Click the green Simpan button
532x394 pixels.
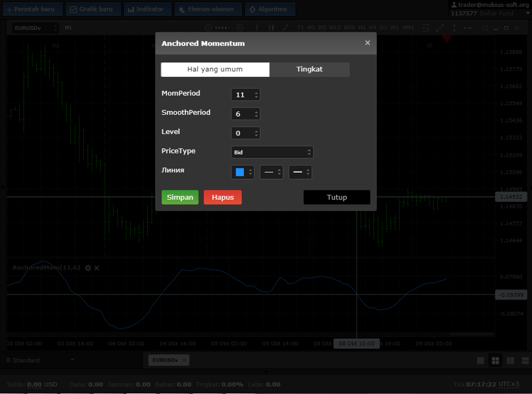(x=180, y=197)
